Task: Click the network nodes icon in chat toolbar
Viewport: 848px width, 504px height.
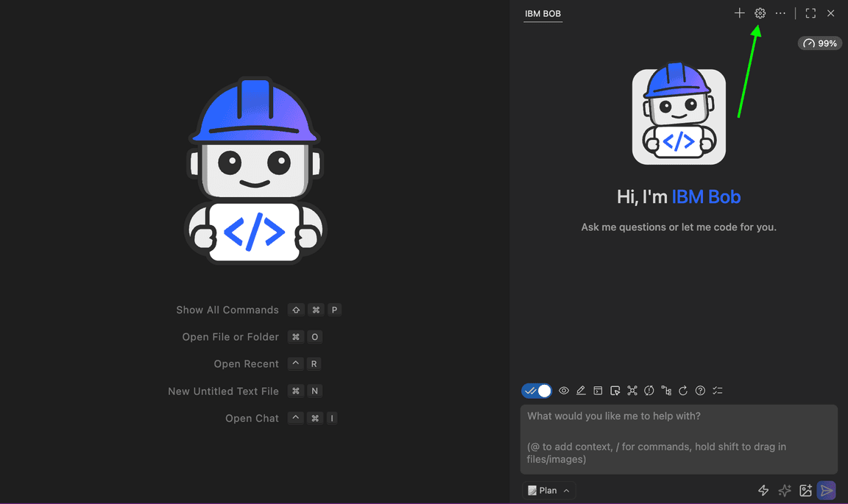Action: click(x=632, y=391)
